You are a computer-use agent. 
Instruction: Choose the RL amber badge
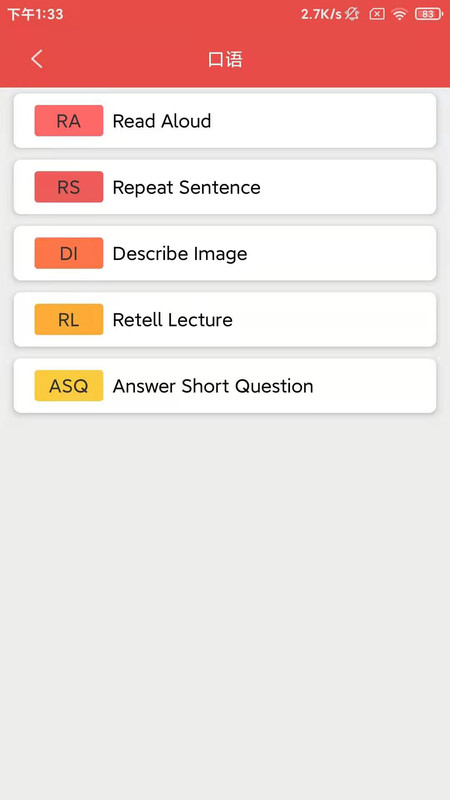pyautogui.click(x=69, y=319)
